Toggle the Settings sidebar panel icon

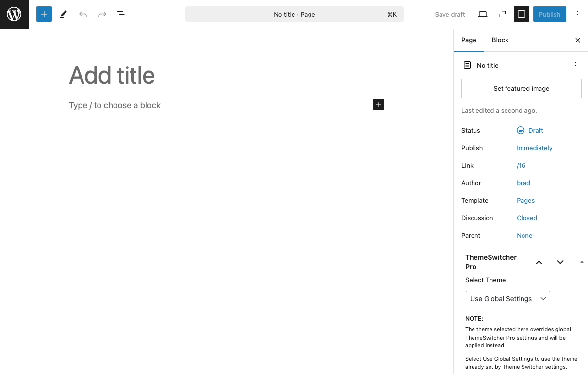click(522, 14)
